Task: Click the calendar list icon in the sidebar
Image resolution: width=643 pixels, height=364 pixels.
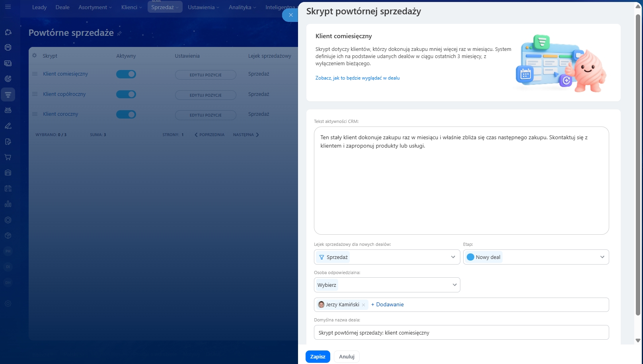Action: click(x=8, y=189)
